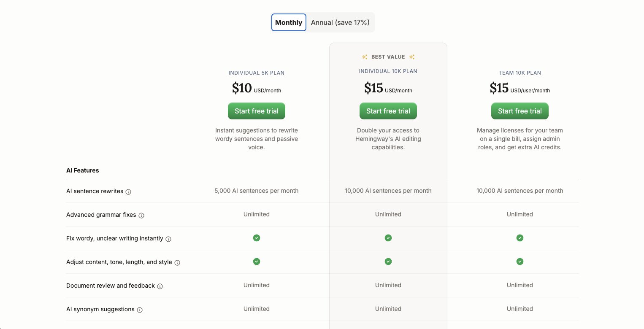Click the info icon beside Advanced grammar fixes
This screenshot has width=644, height=329.
coord(142,215)
